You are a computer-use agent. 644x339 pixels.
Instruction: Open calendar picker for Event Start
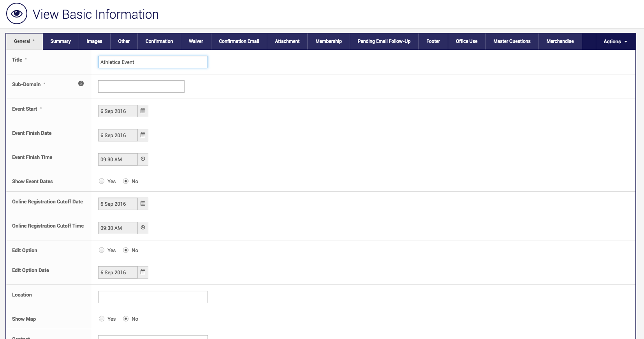tap(143, 111)
